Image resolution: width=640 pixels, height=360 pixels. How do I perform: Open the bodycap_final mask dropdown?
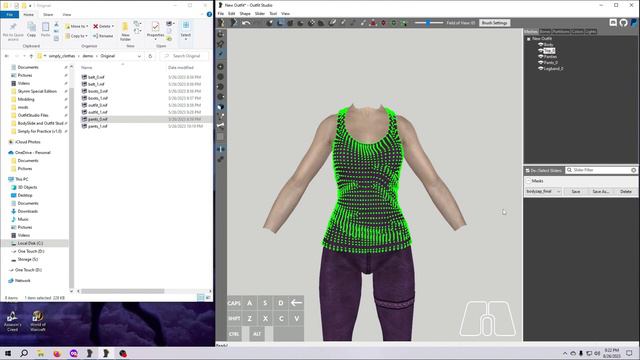click(543, 191)
